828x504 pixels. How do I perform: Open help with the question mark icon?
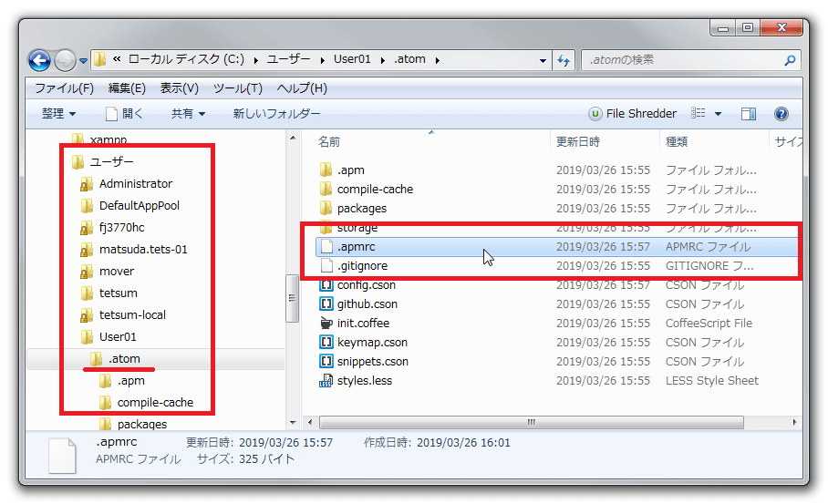click(781, 114)
